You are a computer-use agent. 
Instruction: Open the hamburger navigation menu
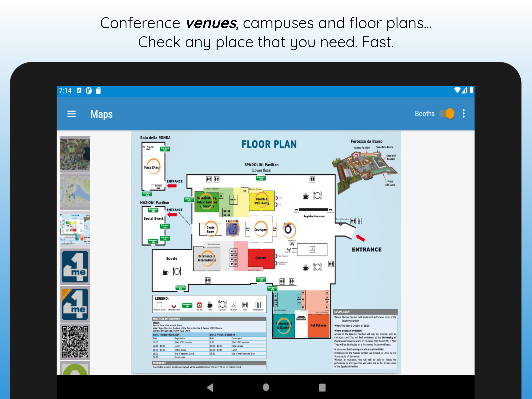click(71, 114)
